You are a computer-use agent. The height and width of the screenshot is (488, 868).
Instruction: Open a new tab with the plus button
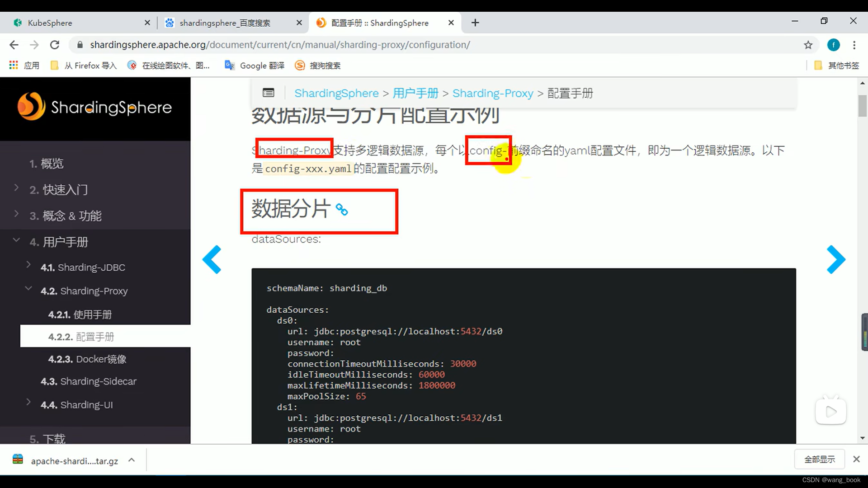pos(475,23)
